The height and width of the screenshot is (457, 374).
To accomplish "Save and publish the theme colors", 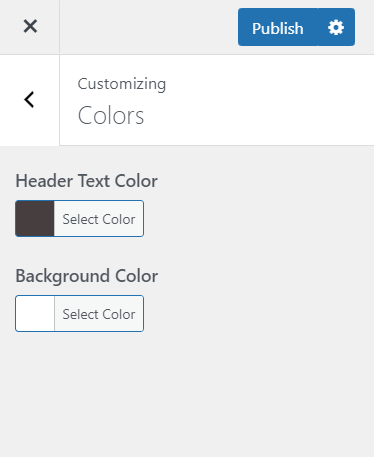I will tap(278, 27).
